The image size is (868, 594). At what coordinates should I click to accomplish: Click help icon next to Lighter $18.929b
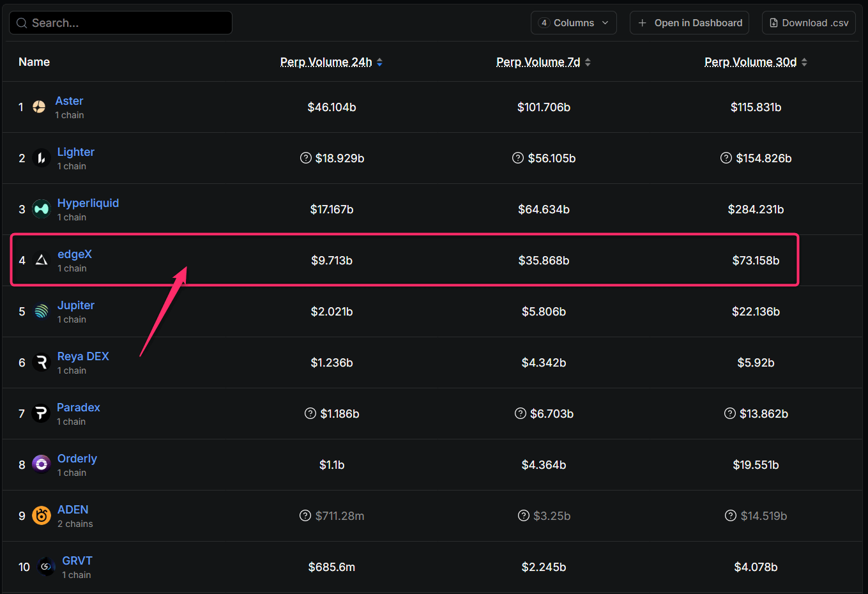coord(306,158)
